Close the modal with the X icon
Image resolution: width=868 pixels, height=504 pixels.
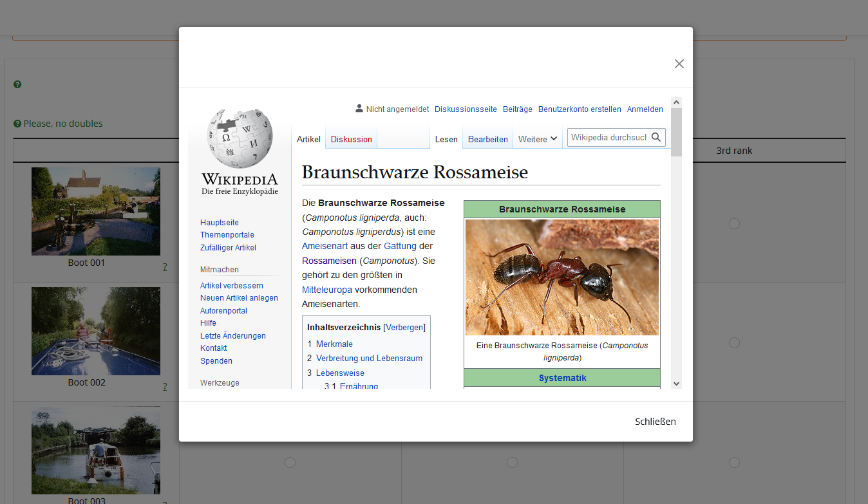pyautogui.click(x=679, y=64)
